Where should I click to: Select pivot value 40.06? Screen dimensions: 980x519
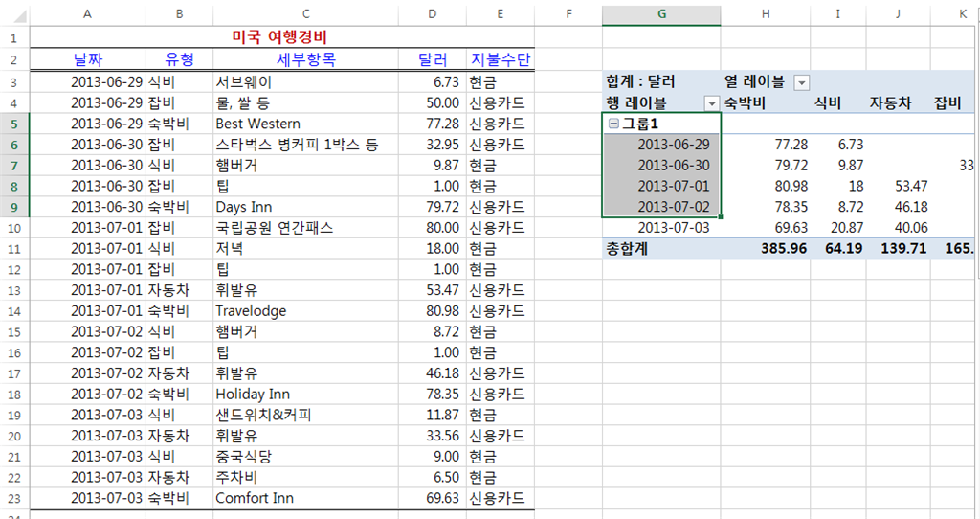tap(898, 228)
